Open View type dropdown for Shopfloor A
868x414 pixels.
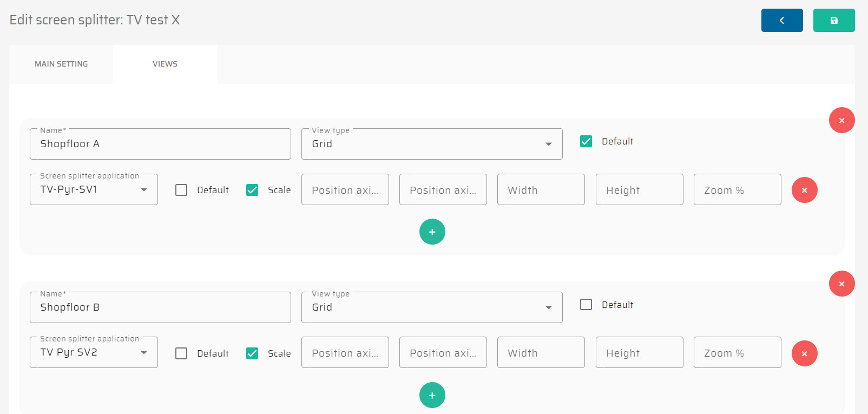[431, 144]
